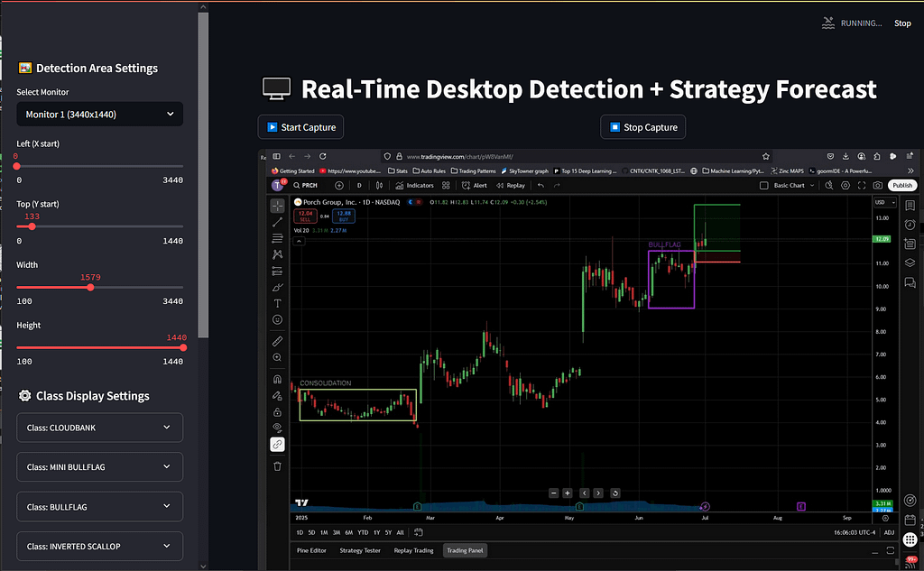Select the ruler measure tool
This screenshot has height=571, width=924.
[x=277, y=341]
